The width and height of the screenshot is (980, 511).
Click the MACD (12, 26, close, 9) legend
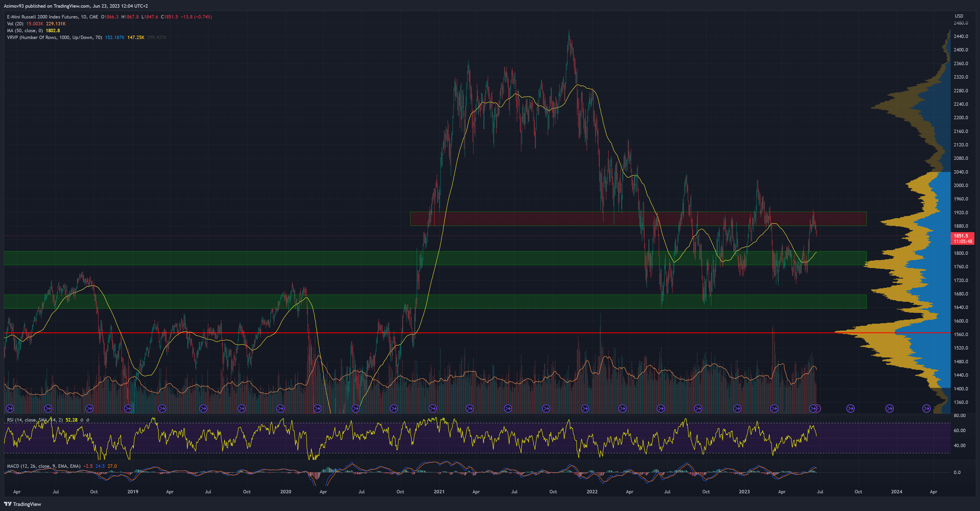tap(43, 466)
